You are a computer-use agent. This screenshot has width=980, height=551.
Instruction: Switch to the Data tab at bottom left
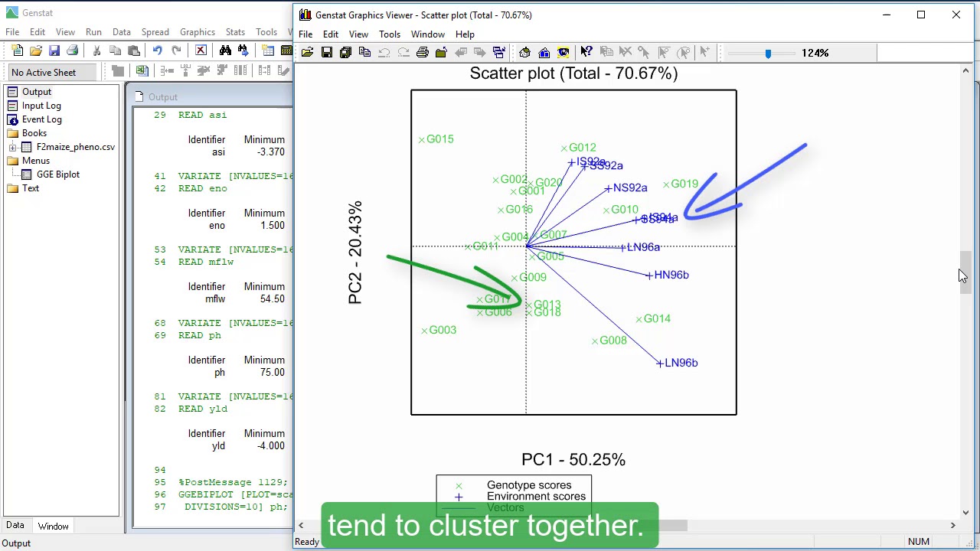[x=15, y=526]
